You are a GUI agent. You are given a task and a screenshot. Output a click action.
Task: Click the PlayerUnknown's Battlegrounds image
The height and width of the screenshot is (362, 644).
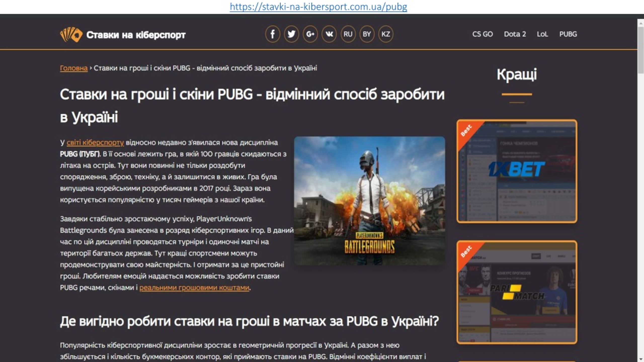click(x=370, y=201)
